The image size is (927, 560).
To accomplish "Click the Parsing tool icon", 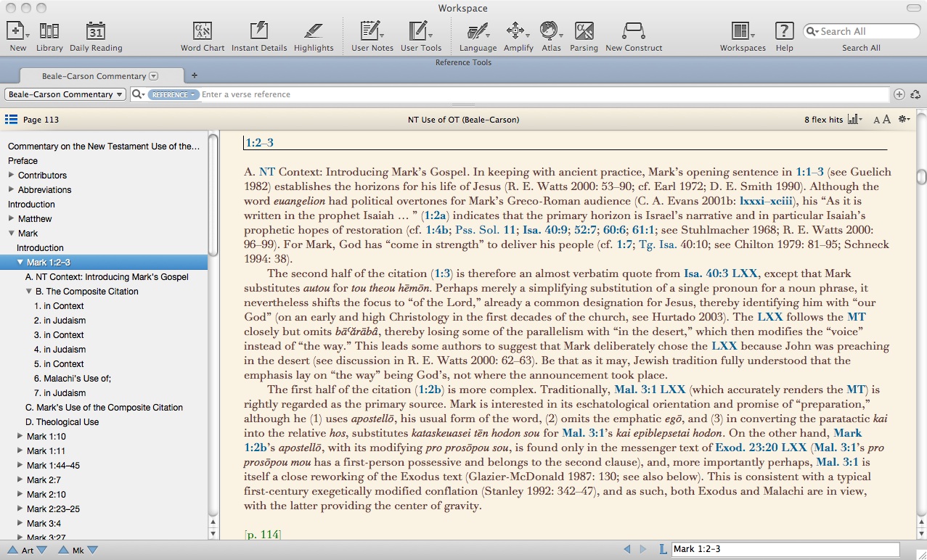I will pos(584,31).
